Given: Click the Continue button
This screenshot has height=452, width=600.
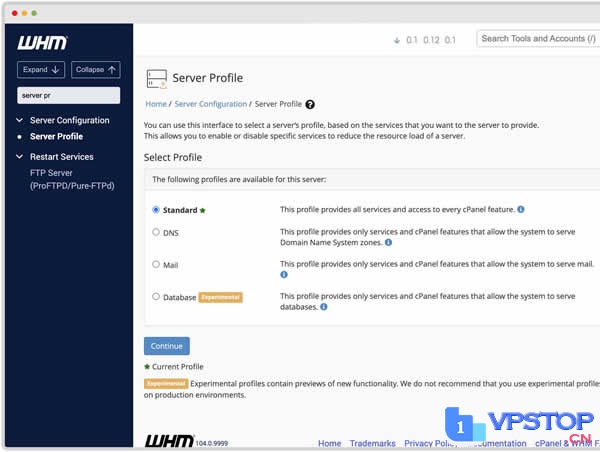Looking at the screenshot, I should coord(166,346).
